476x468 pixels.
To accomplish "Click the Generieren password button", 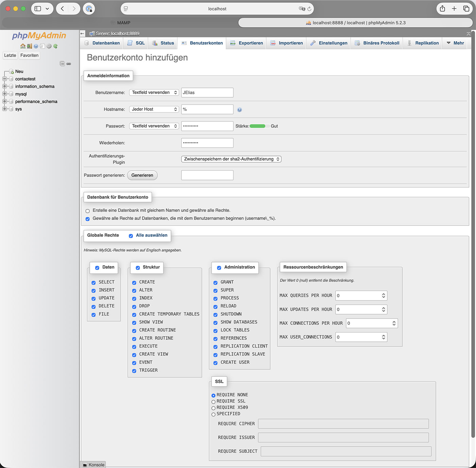I will [x=142, y=175].
